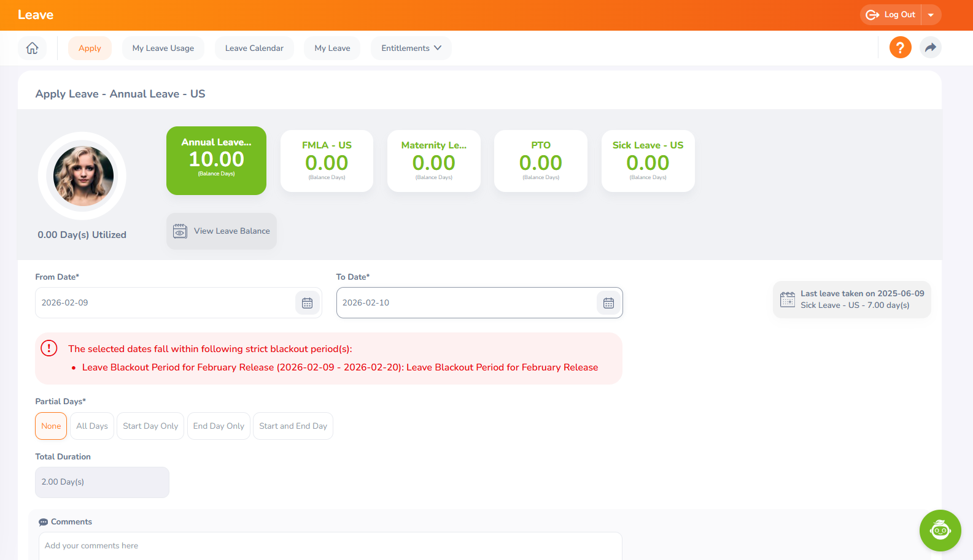
Task: Open the chatbot assistant icon
Action: (940, 530)
